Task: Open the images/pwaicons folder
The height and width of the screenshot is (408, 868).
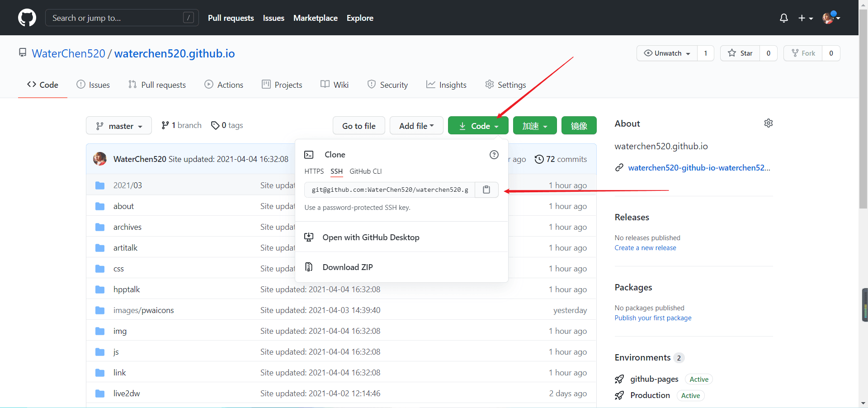Action: pyautogui.click(x=143, y=310)
